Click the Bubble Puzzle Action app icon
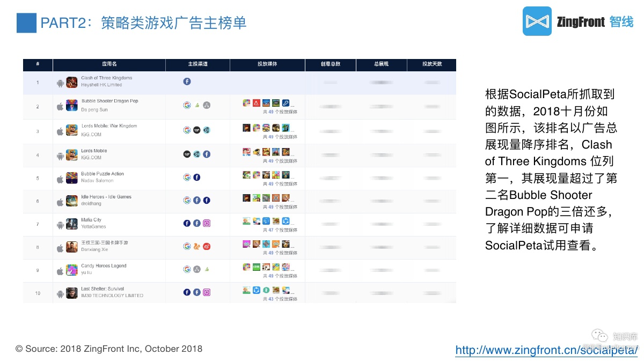This screenshot has width=644, height=362. pos(72,178)
